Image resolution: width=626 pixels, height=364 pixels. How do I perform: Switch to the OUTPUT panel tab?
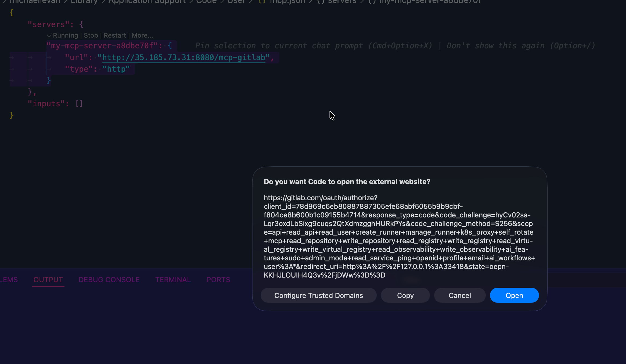48,280
